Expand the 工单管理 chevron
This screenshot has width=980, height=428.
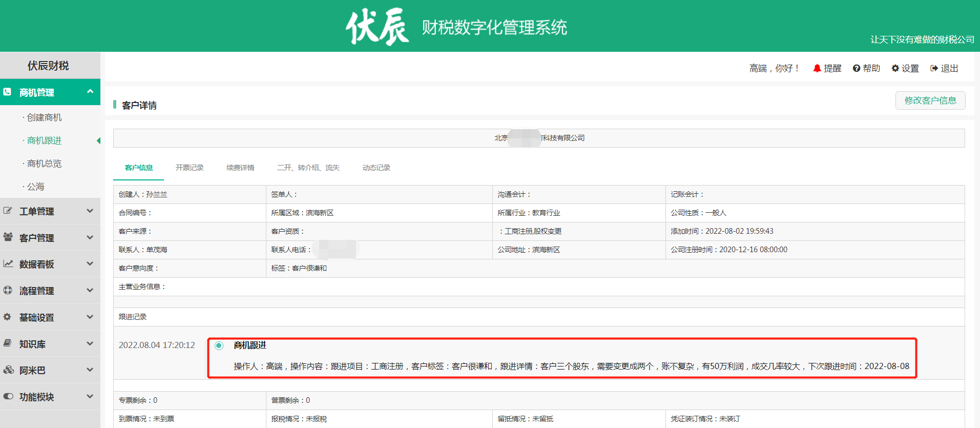pyautogui.click(x=90, y=211)
